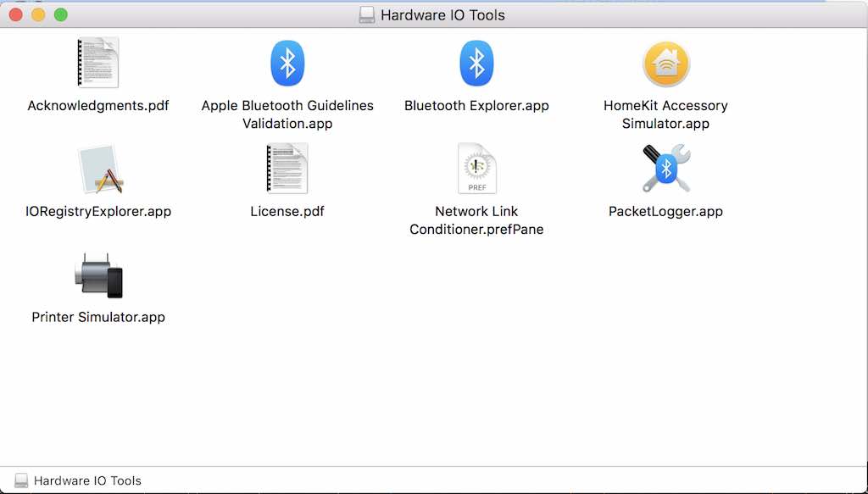Minimize the window with the yellow button
This screenshot has width=868, height=494.
click(x=38, y=15)
